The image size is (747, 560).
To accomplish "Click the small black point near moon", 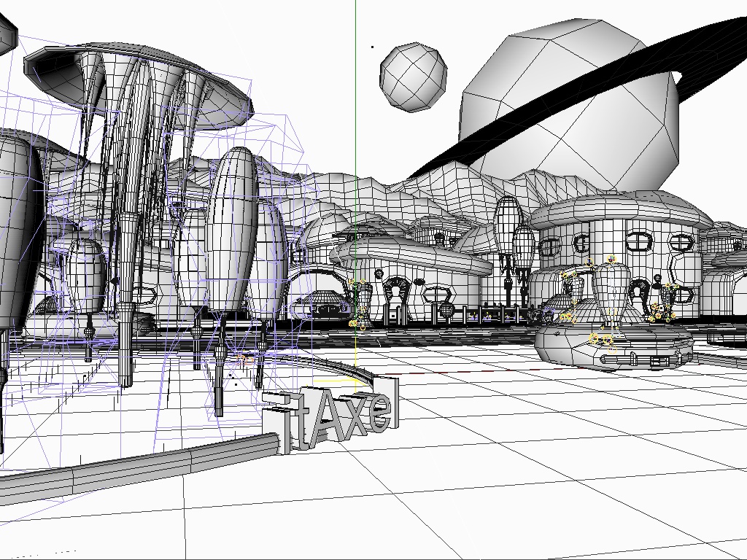I will click(x=373, y=47).
